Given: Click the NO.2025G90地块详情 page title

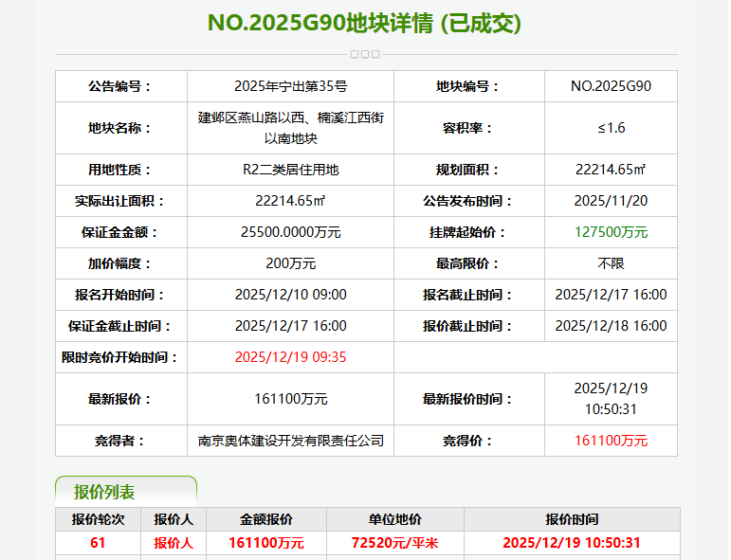Looking at the screenshot, I should coord(365,23).
